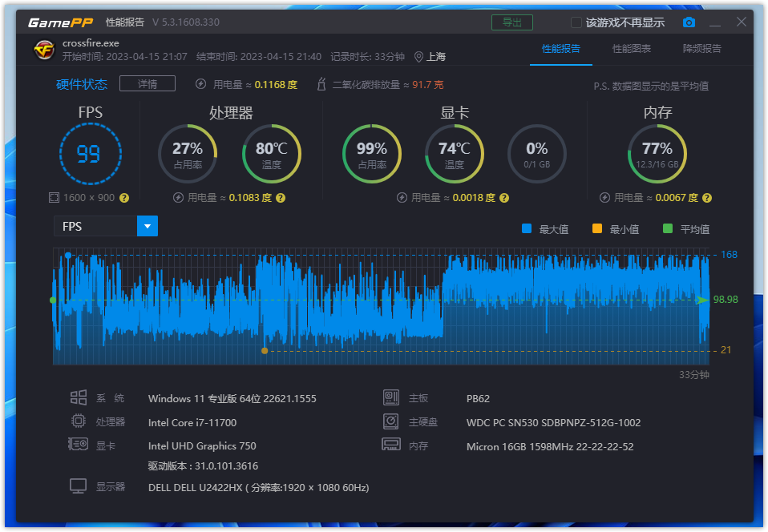Click the help icon next to 0.0067 度

[707, 198]
